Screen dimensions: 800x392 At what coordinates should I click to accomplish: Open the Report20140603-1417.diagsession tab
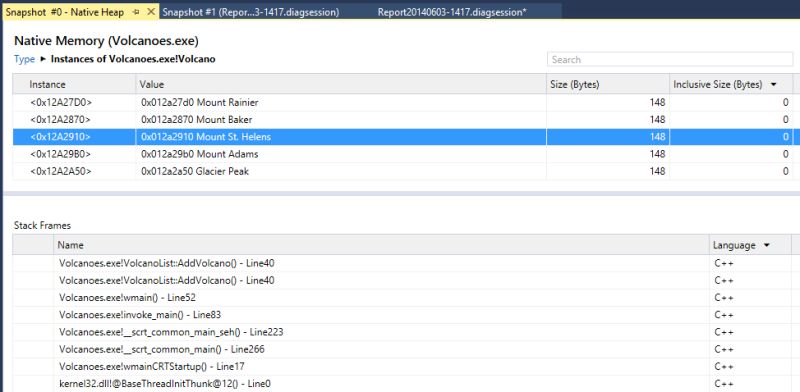tap(452, 12)
